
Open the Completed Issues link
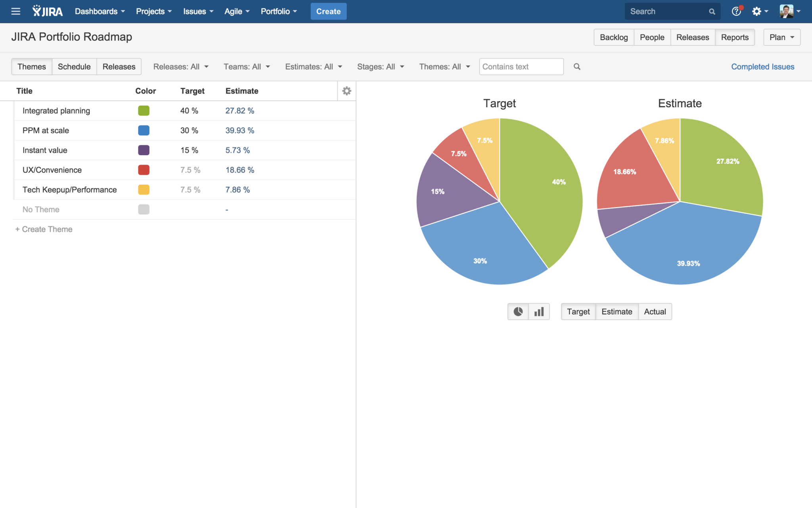coord(762,66)
